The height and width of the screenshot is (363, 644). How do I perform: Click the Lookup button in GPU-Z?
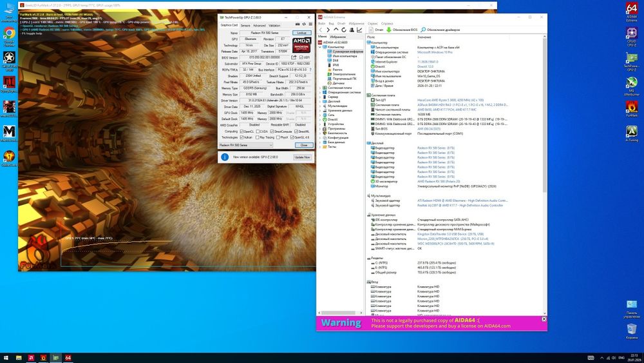coord(302,33)
